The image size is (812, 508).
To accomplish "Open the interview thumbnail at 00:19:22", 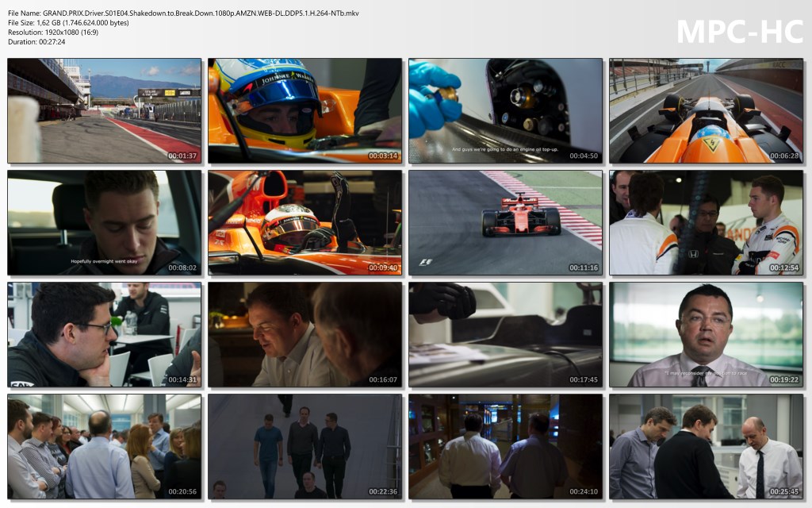I will 706,334.
